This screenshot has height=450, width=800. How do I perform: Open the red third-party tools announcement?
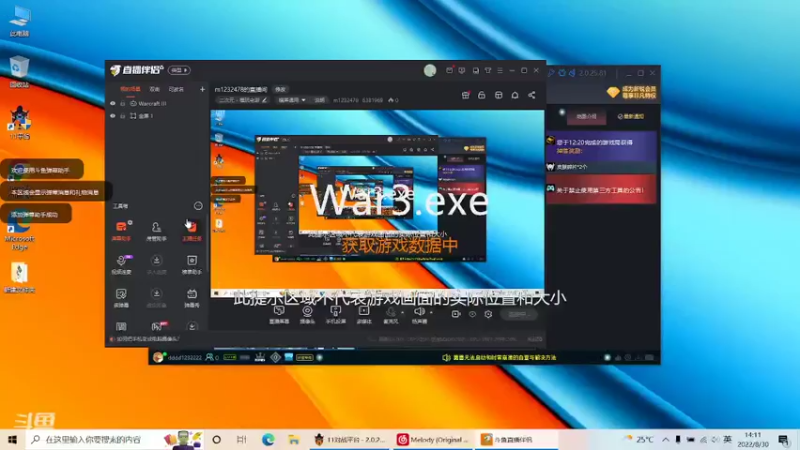pyautogui.click(x=601, y=190)
